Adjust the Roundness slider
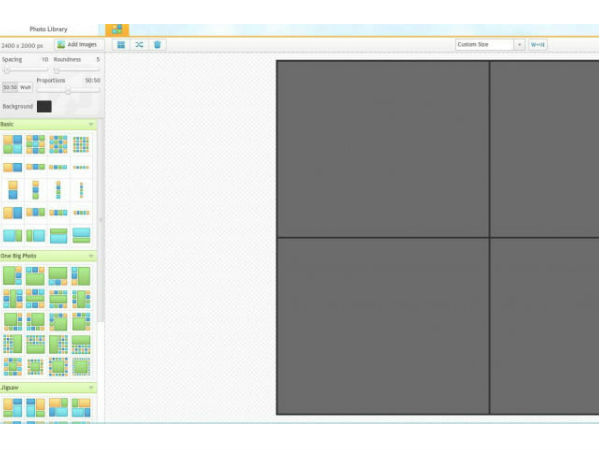Viewport: 600px width, 450px height. 77,70
